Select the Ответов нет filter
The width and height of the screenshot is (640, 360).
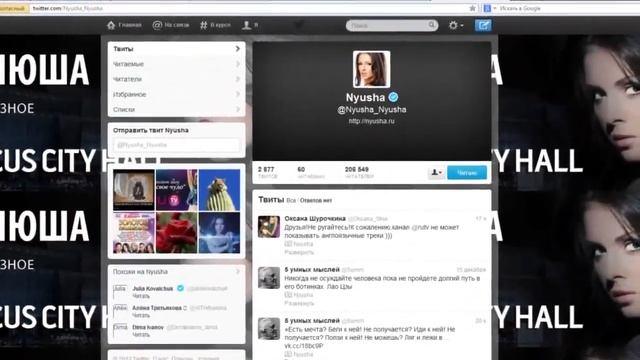(x=316, y=200)
